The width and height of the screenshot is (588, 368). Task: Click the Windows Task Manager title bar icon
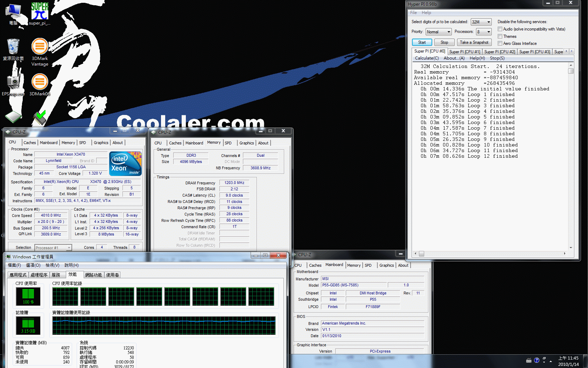click(8, 257)
